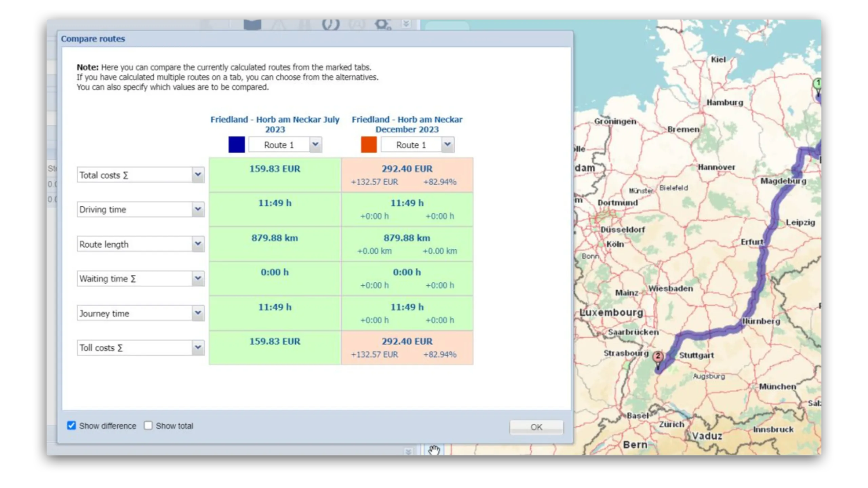868x488 pixels.
Task: Click the 'Friedland - Horb am Neckar December 2023' header
Action: [x=407, y=124]
